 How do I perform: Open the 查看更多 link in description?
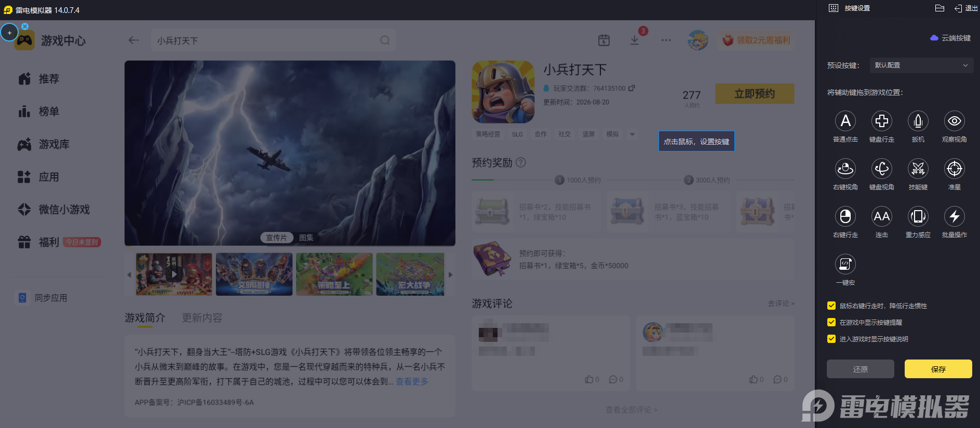(412, 381)
